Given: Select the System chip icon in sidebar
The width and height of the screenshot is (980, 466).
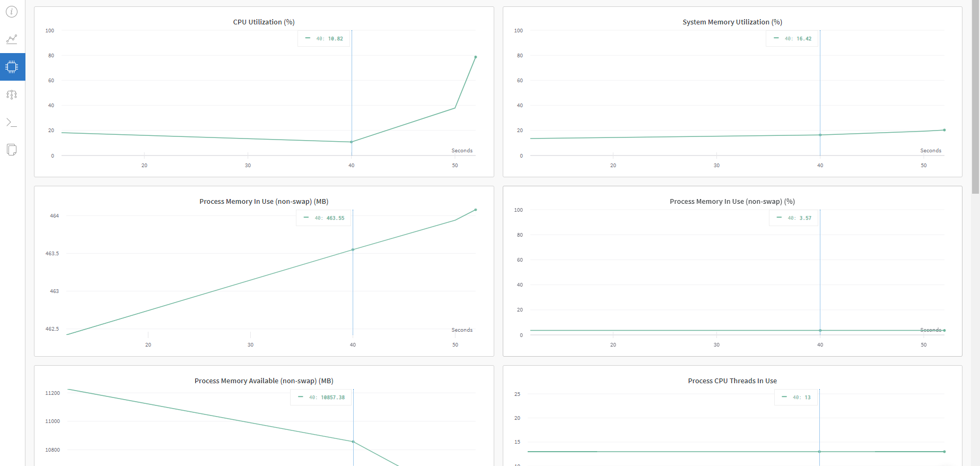Looking at the screenshot, I should [x=12, y=67].
